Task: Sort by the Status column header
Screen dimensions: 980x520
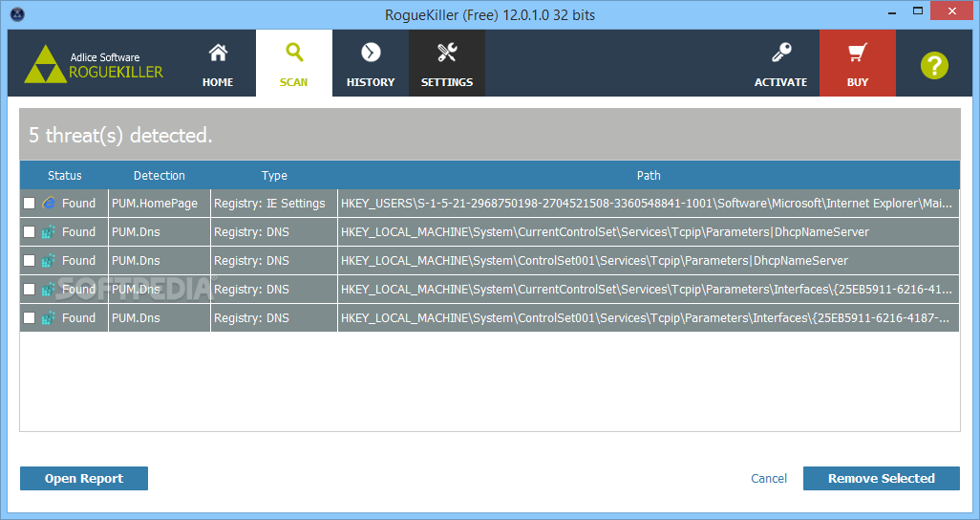Action: (64, 175)
